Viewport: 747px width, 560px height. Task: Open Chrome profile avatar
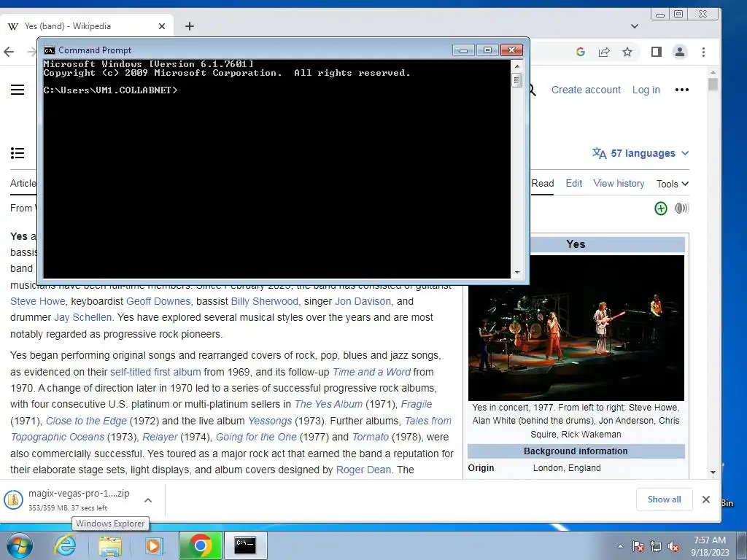pyautogui.click(x=680, y=52)
